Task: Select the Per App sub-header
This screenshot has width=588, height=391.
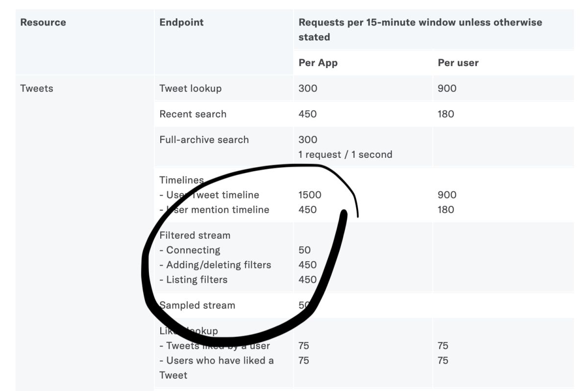Action: [318, 63]
